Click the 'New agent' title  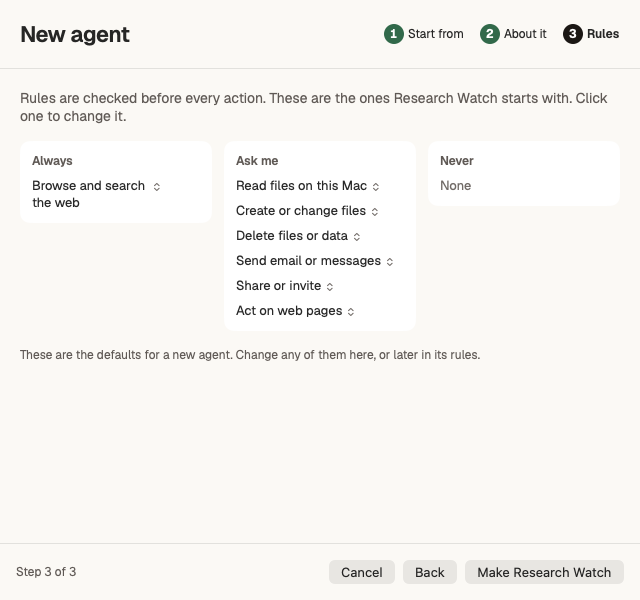click(x=75, y=35)
